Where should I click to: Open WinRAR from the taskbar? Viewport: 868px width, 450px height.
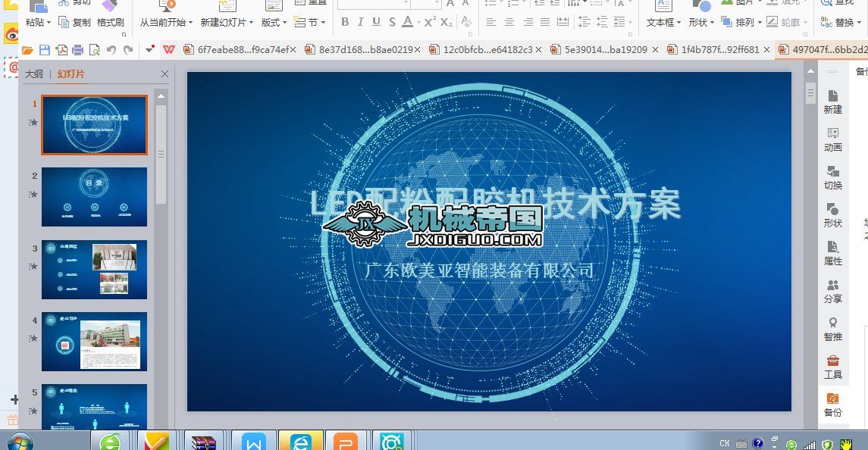click(x=203, y=442)
